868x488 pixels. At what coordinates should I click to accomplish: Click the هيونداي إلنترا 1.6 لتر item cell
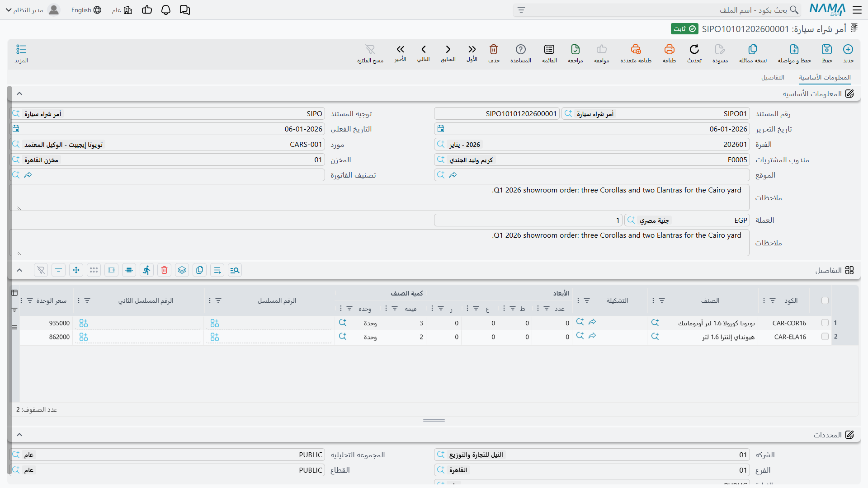pyautogui.click(x=703, y=337)
